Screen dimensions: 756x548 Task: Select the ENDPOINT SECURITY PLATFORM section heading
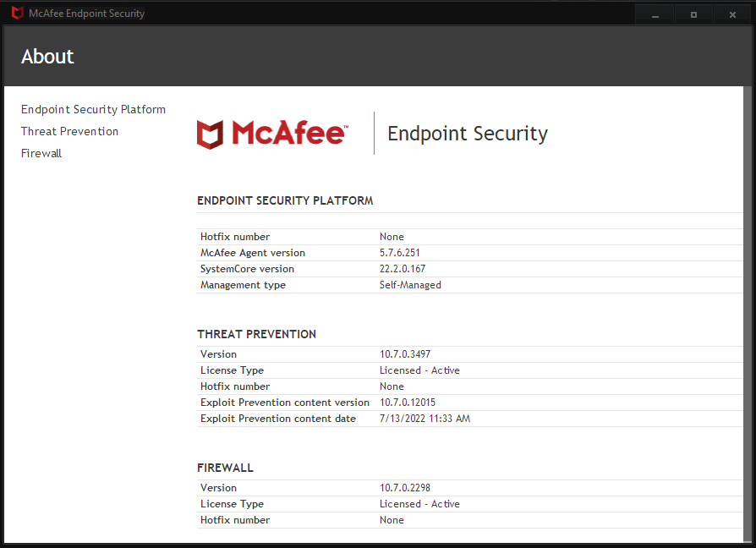[x=285, y=200]
